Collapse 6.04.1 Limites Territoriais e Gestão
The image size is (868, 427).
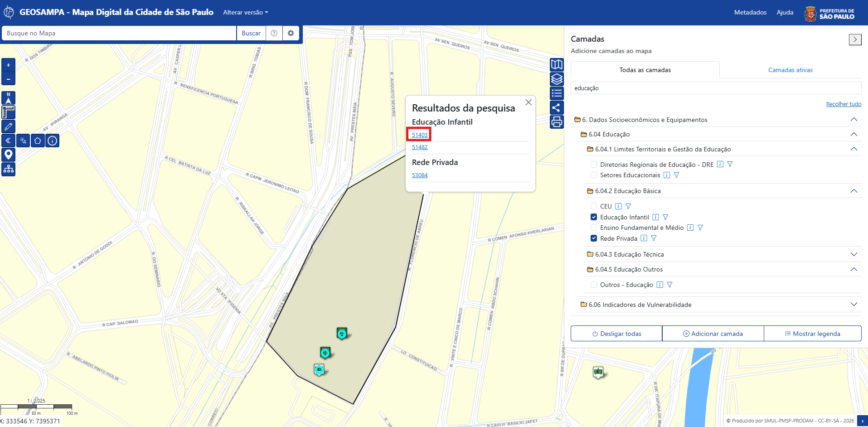coord(854,149)
